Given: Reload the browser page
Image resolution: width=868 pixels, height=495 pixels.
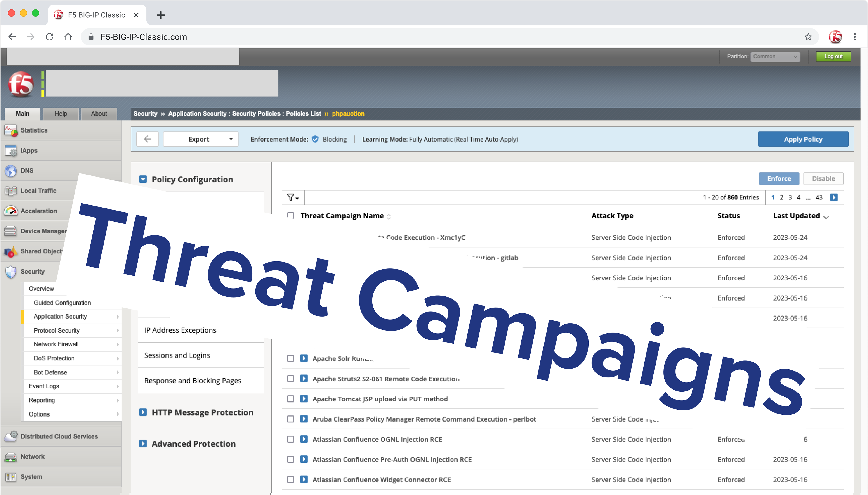Looking at the screenshot, I should pyautogui.click(x=50, y=37).
